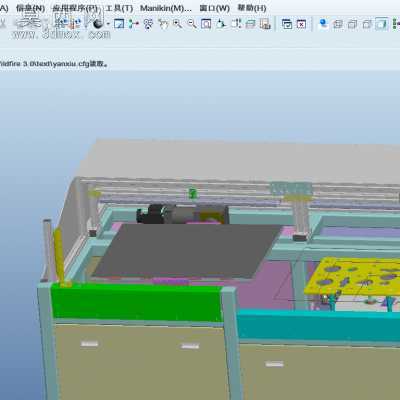Open the 工具(T) menu

(x=119, y=8)
